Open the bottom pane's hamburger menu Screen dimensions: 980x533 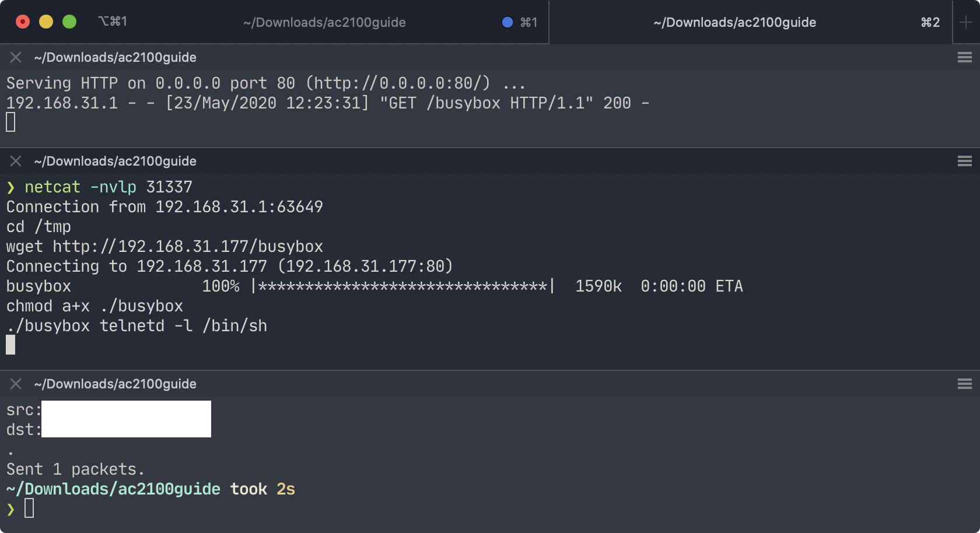point(965,384)
